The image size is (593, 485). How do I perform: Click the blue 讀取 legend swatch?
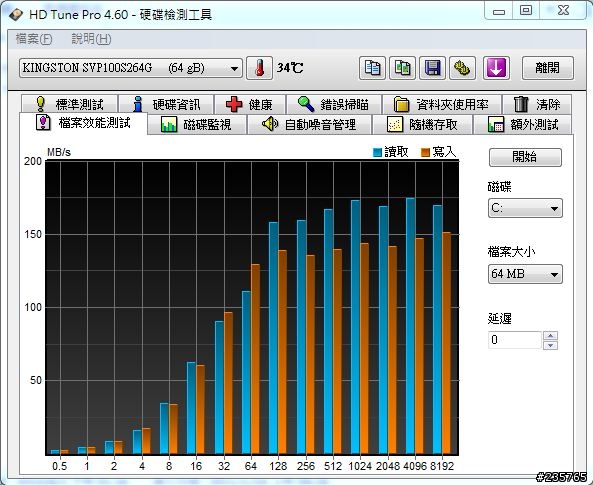coord(377,152)
